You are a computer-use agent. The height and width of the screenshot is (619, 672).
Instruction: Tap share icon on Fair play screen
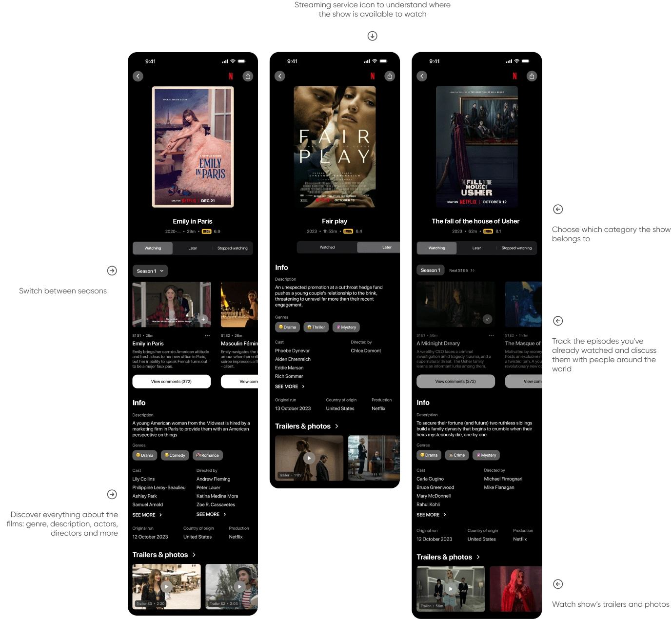390,76
